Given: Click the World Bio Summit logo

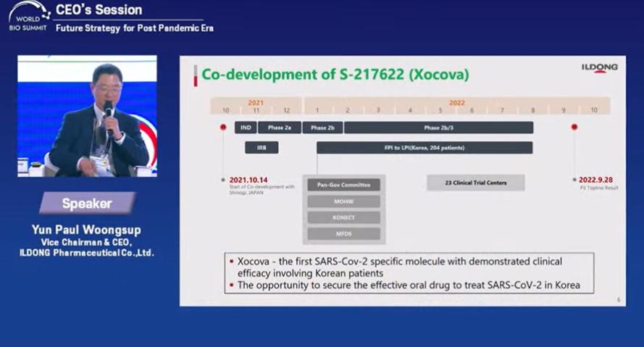Looking at the screenshot, I should click(x=29, y=17).
